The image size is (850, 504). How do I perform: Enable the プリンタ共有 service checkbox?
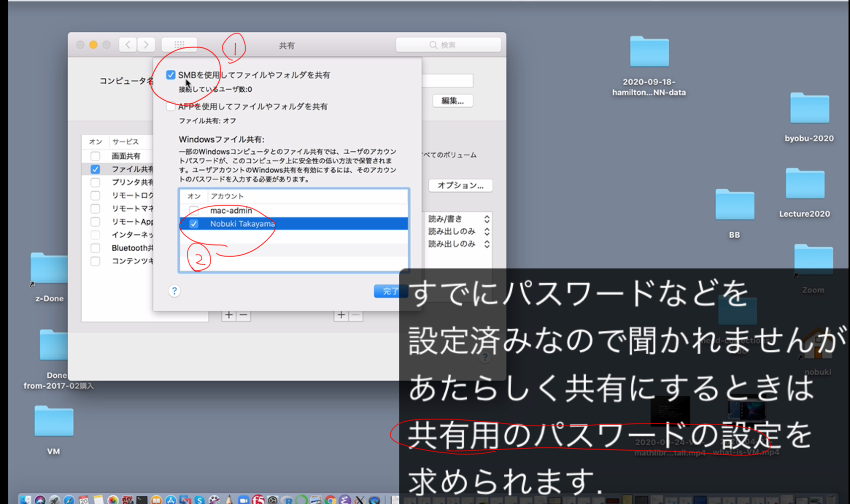click(95, 182)
